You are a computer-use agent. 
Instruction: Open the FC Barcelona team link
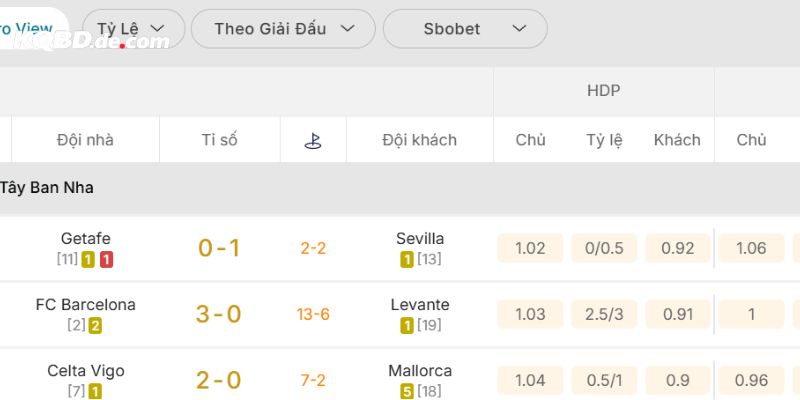(85, 305)
